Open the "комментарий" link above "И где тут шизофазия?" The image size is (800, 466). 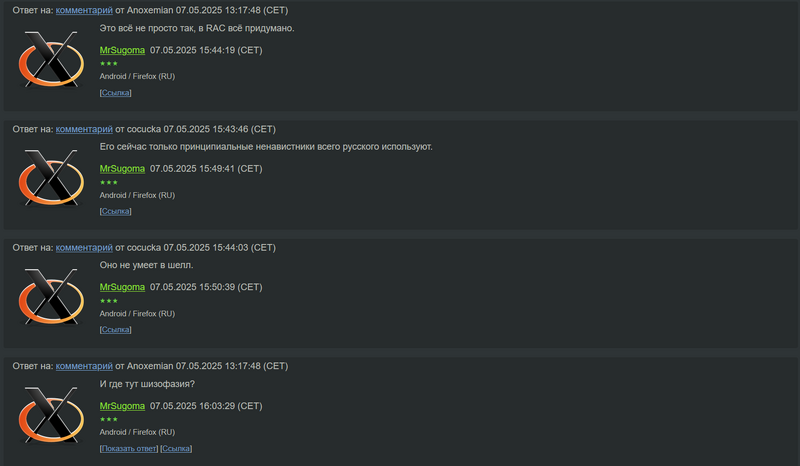point(83,366)
